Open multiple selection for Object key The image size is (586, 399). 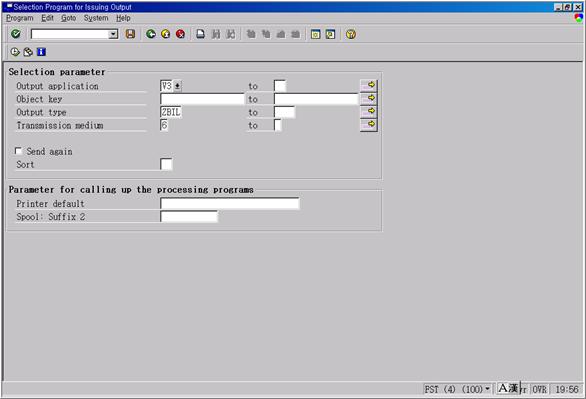[x=369, y=98]
